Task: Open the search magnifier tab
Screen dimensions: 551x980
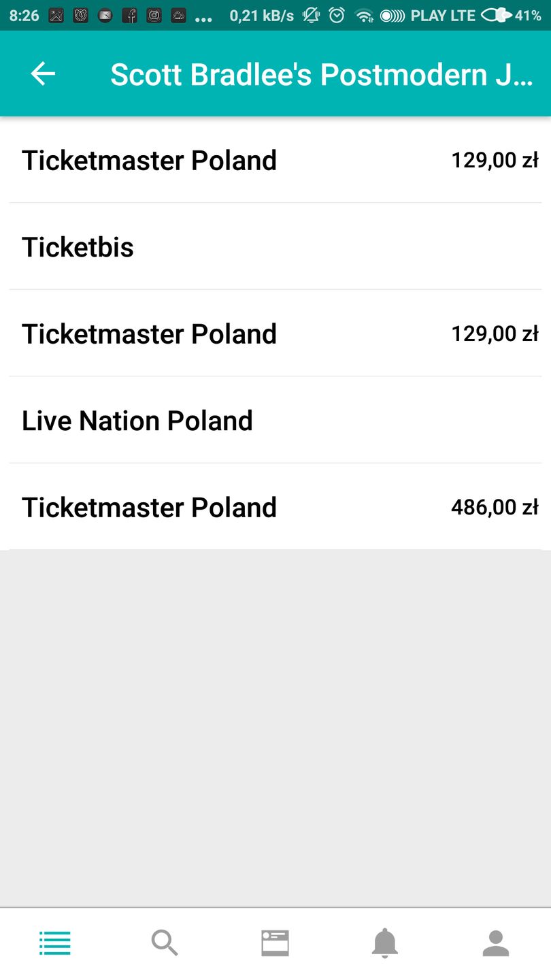Action: click(165, 943)
